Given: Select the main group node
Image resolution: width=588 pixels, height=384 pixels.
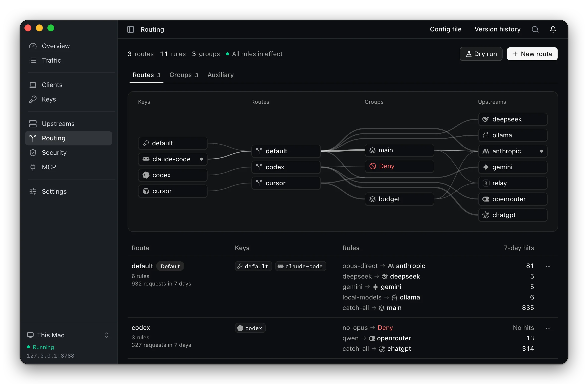Looking at the screenshot, I should 399,150.
